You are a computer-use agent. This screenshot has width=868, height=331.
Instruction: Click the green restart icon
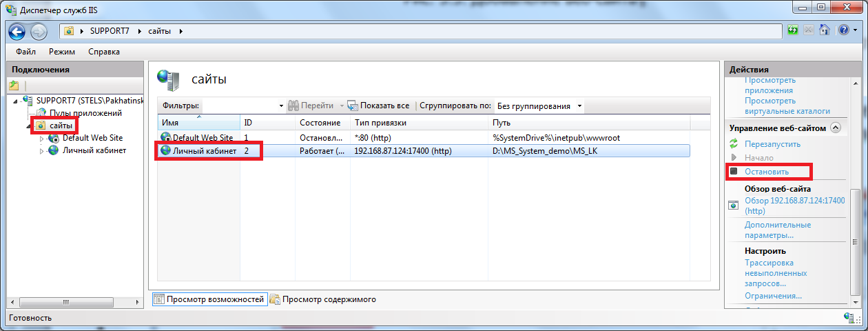coord(734,144)
